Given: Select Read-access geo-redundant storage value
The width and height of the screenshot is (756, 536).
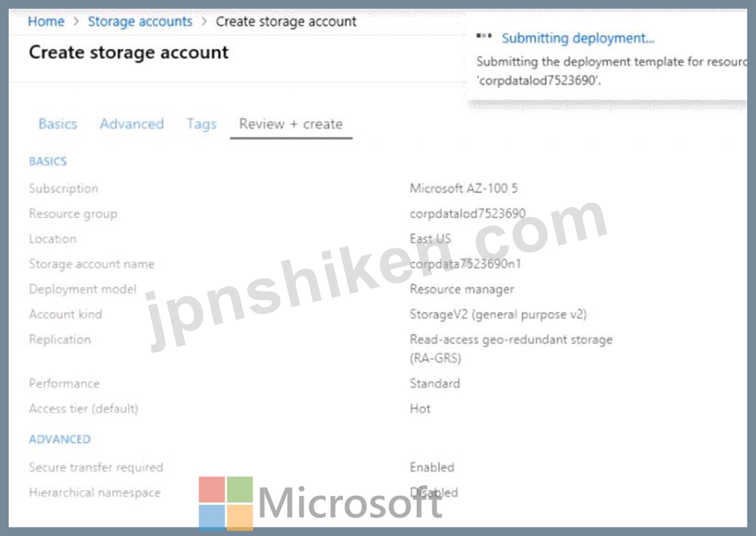Looking at the screenshot, I should [x=511, y=348].
